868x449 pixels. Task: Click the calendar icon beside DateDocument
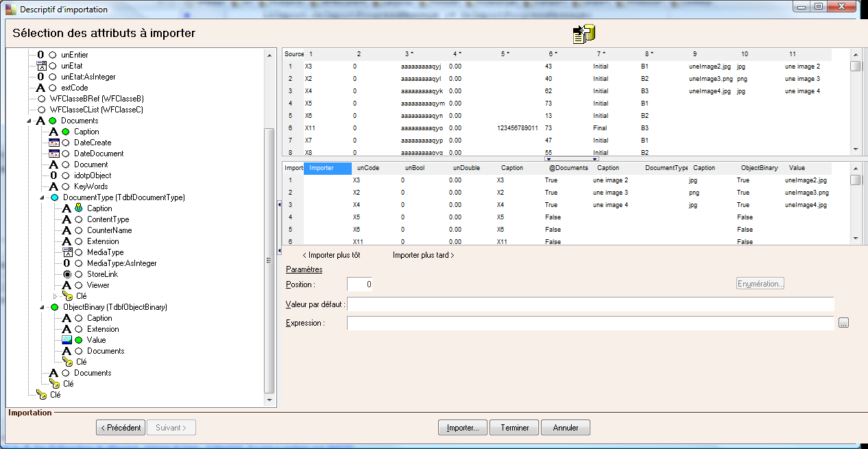tap(53, 154)
